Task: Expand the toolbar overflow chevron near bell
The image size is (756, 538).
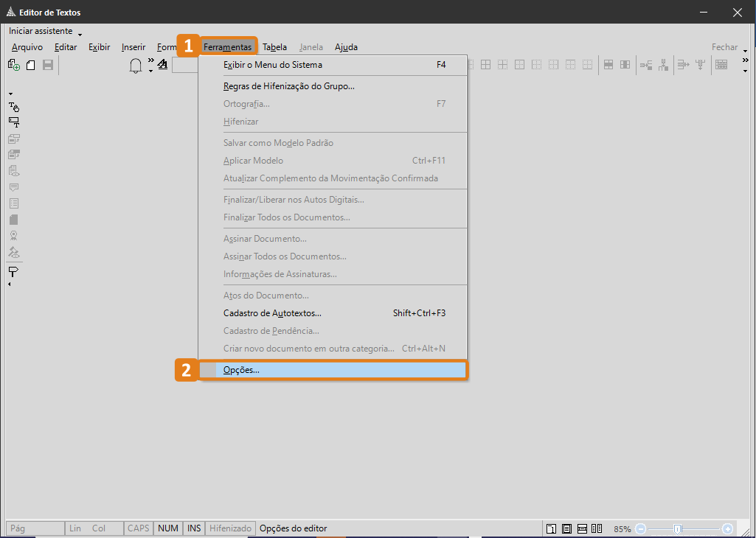Action: [150, 60]
